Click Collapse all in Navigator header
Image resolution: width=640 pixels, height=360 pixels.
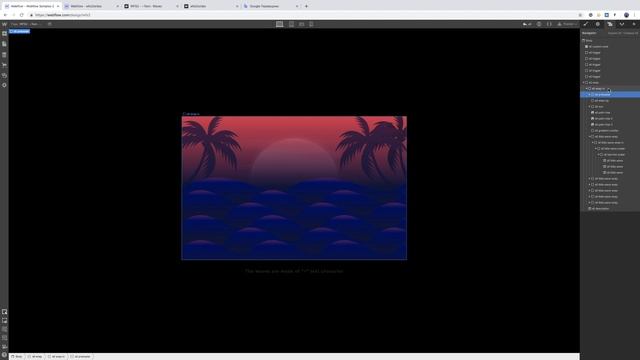(630, 33)
